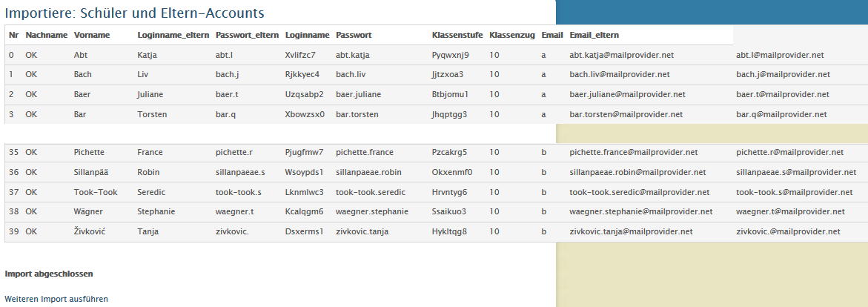Select the login bar.torsten cell
This screenshot has width=868, height=307.
[357, 114]
